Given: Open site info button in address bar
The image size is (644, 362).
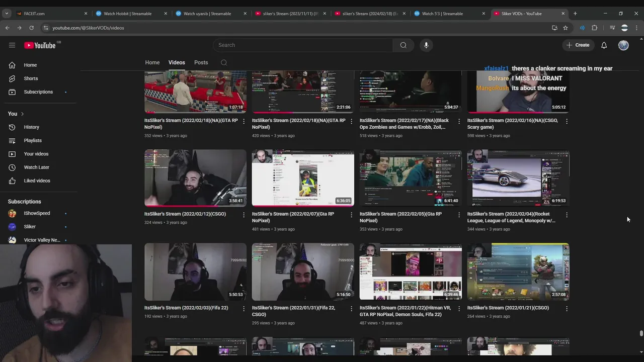Looking at the screenshot, I should [46, 28].
